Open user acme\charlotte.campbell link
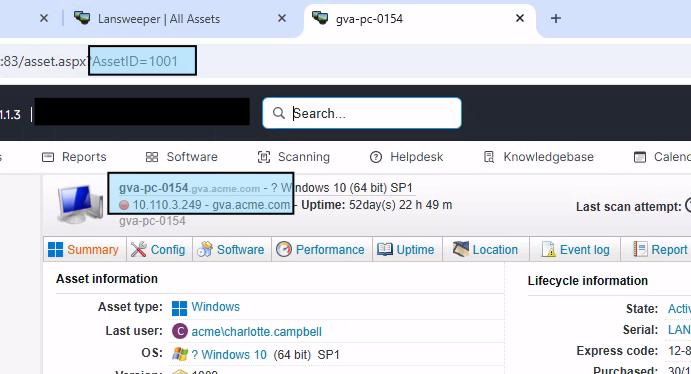The height and width of the screenshot is (374, 691). tap(256, 331)
